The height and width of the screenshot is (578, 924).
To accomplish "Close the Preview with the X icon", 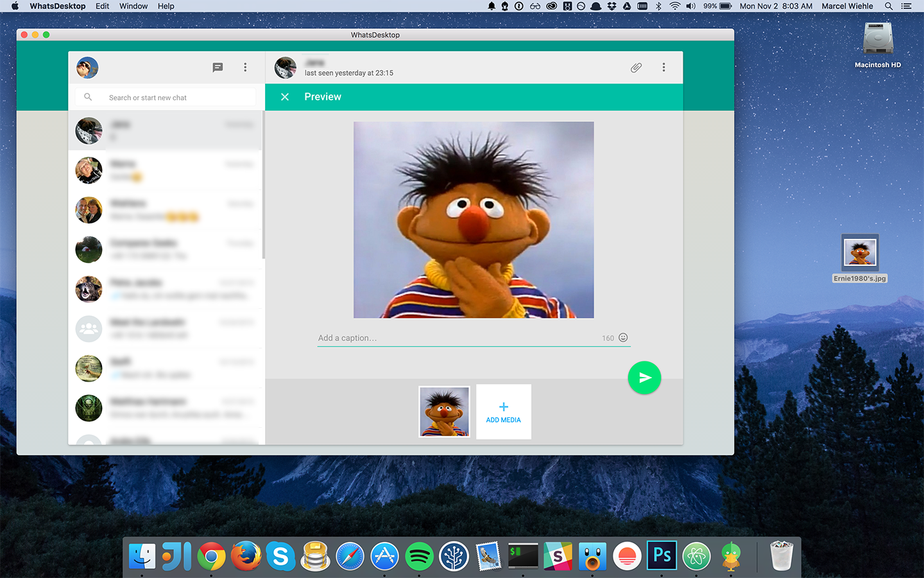I will point(285,97).
